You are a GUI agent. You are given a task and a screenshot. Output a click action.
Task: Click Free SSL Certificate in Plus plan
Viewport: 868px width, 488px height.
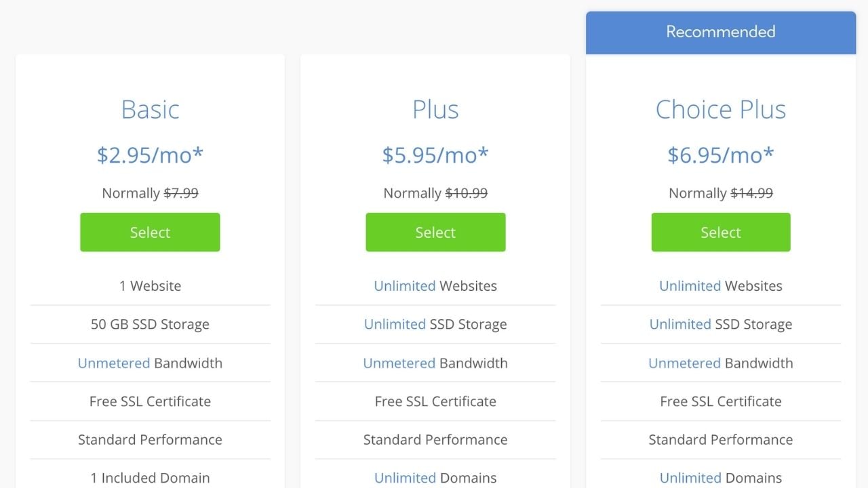pyautogui.click(x=435, y=401)
